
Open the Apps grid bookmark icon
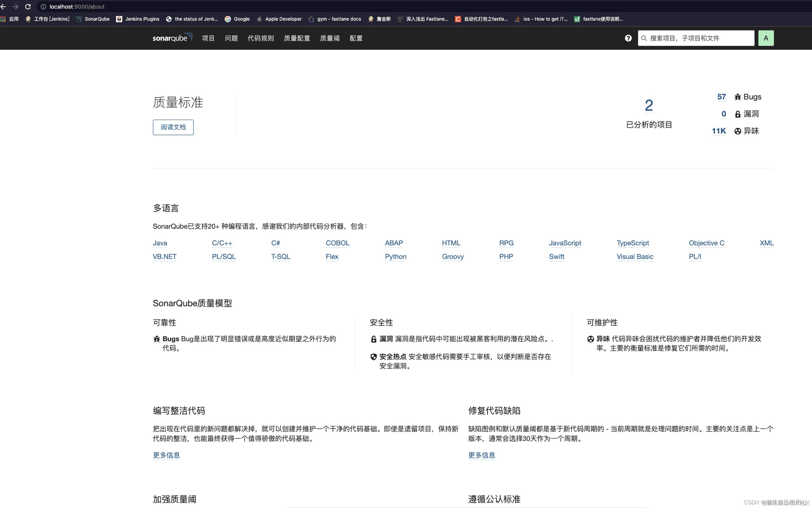coord(3,19)
